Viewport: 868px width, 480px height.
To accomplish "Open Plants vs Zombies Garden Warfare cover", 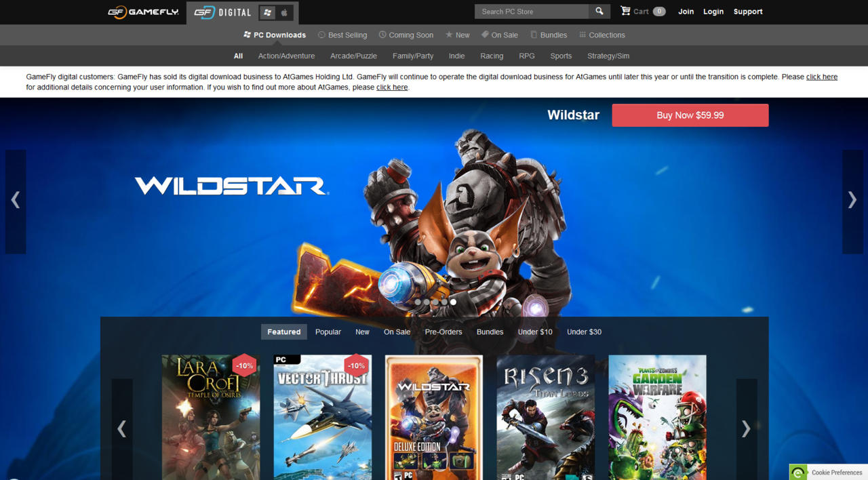I will 658,417.
